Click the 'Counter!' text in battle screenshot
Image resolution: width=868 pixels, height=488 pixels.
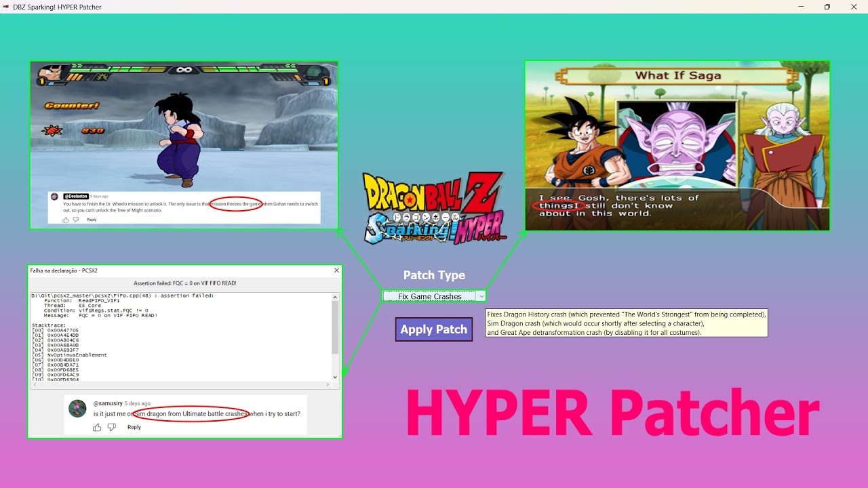pos(72,105)
